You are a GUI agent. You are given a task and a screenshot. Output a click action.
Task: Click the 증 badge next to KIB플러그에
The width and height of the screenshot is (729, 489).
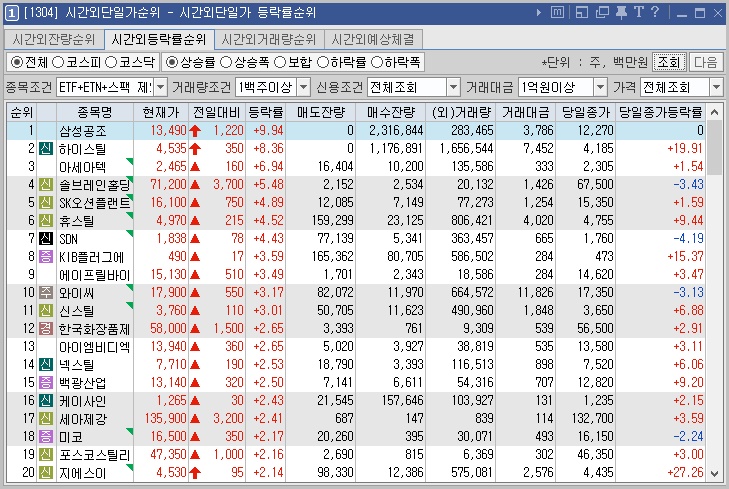(x=46, y=257)
